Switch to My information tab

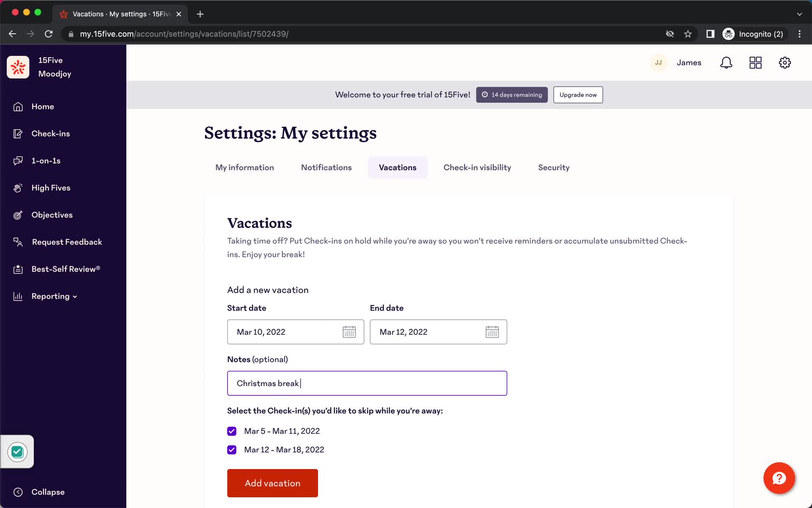click(x=244, y=167)
